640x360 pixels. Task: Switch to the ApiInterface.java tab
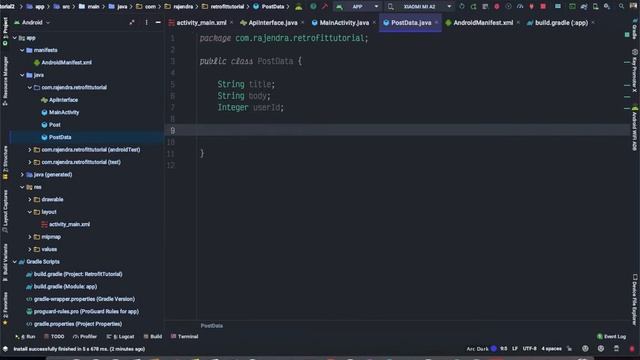[273, 23]
